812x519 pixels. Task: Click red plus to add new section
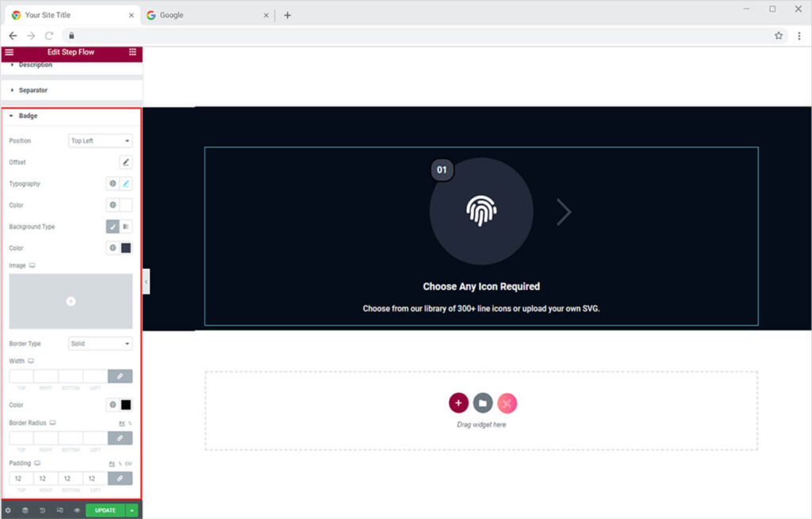(x=458, y=403)
